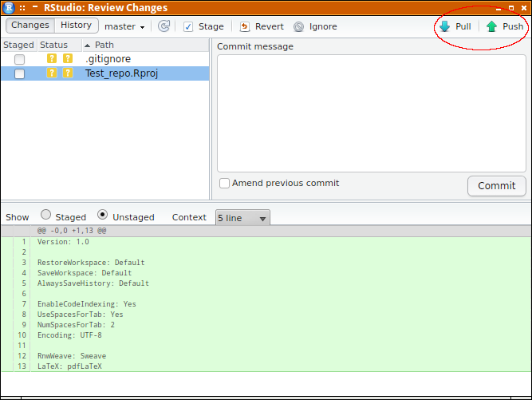The height and width of the screenshot is (400, 532).
Task: Click the Pull button label
Action: 463,26
